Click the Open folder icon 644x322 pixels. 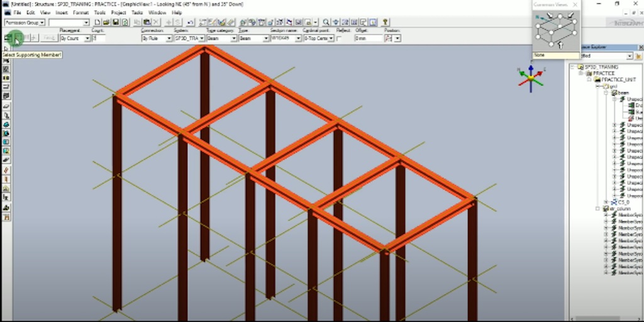[x=106, y=22]
